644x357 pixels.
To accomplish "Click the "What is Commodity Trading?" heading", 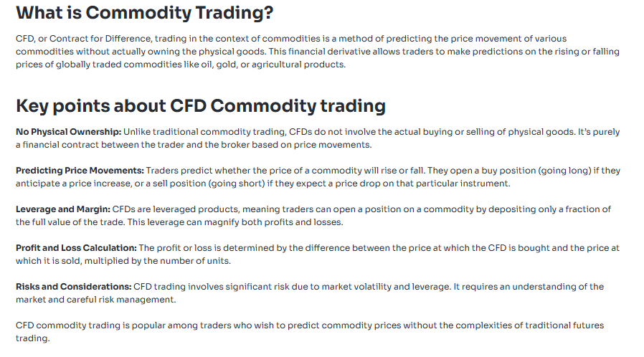I will (144, 13).
